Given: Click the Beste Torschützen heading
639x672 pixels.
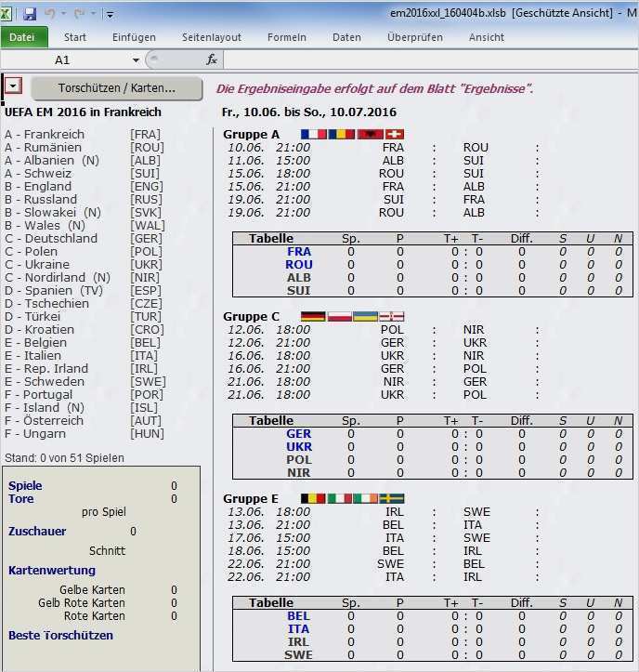Looking at the screenshot, I should pyautogui.click(x=60, y=636).
